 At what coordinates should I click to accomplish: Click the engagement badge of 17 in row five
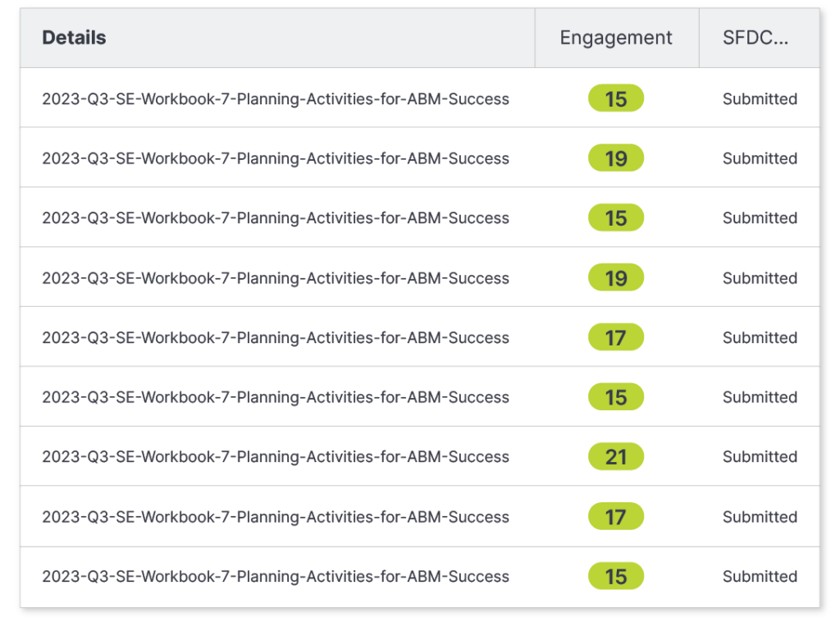[x=615, y=336]
